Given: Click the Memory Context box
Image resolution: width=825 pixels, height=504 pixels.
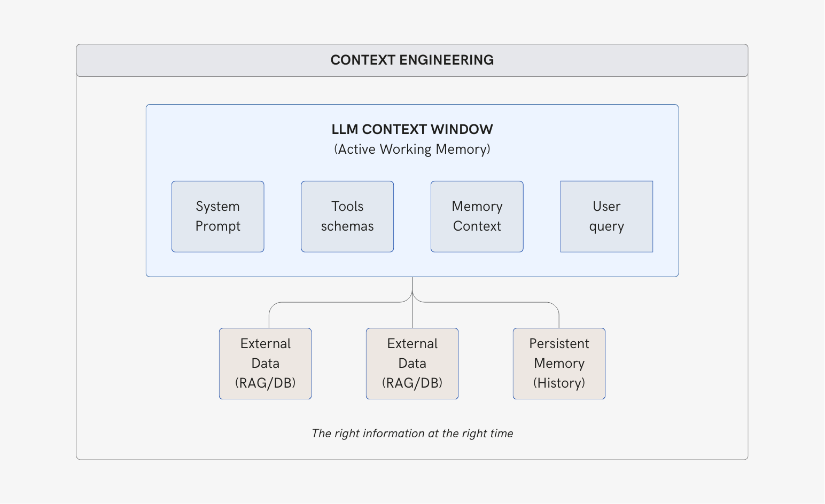Looking at the screenshot, I should coord(477,216).
